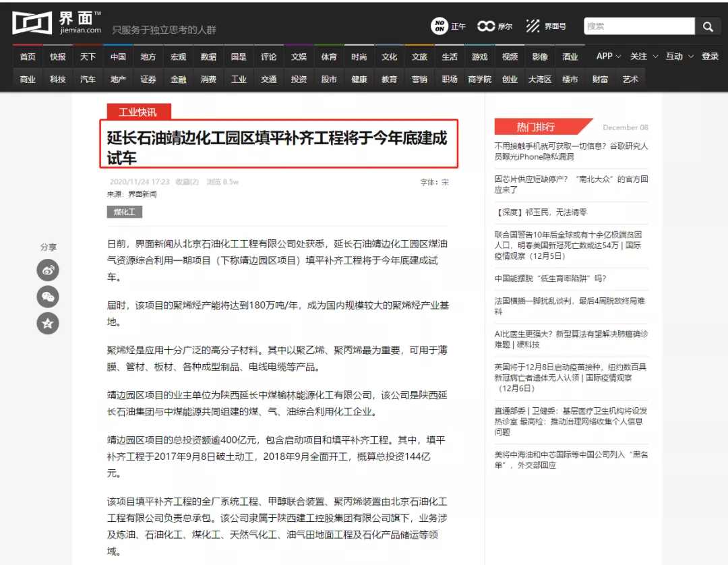Screen dimensions: 728x565
Task: Open the 股市 nav item
Action: 329,80
